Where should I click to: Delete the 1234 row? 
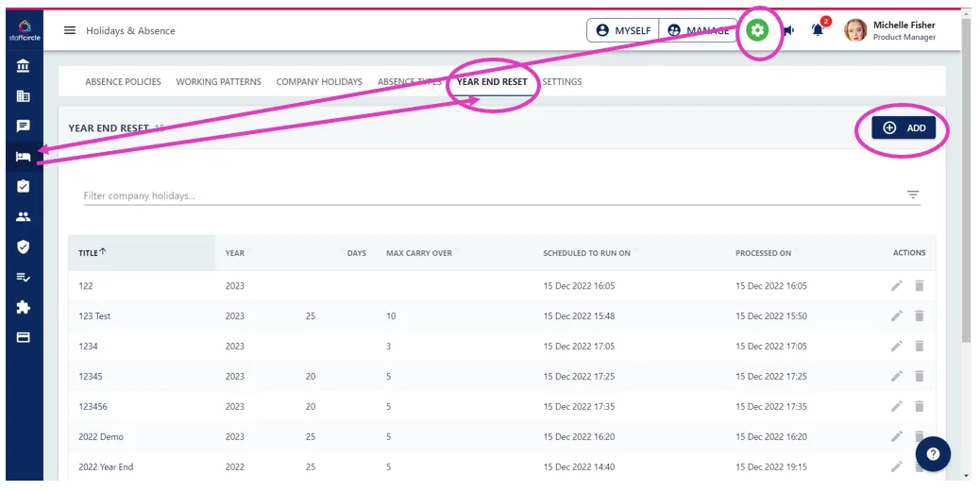tap(920, 346)
